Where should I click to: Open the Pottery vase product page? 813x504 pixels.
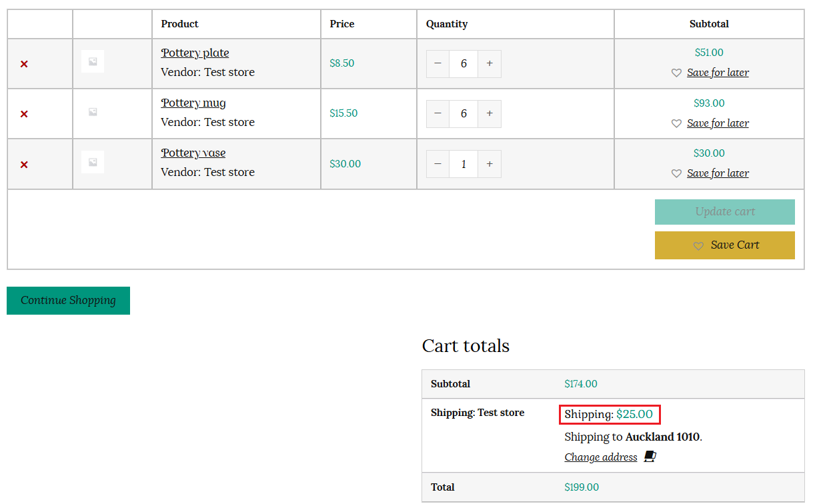(x=193, y=153)
